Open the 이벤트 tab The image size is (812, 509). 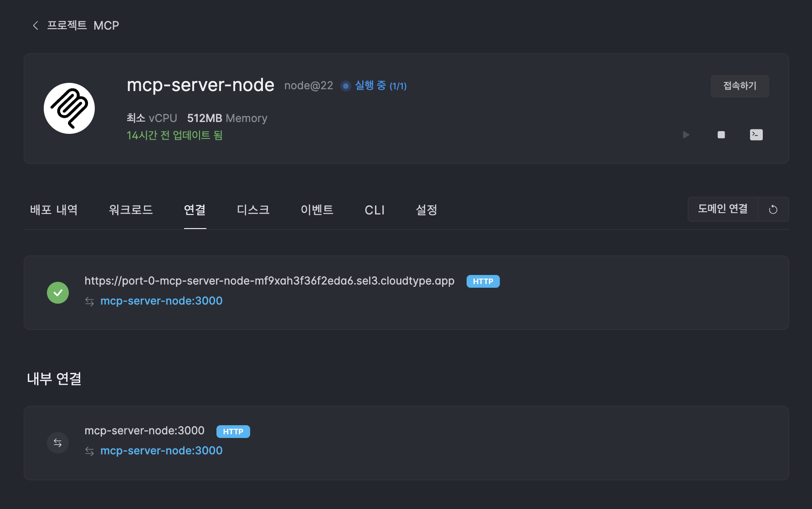[317, 210]
